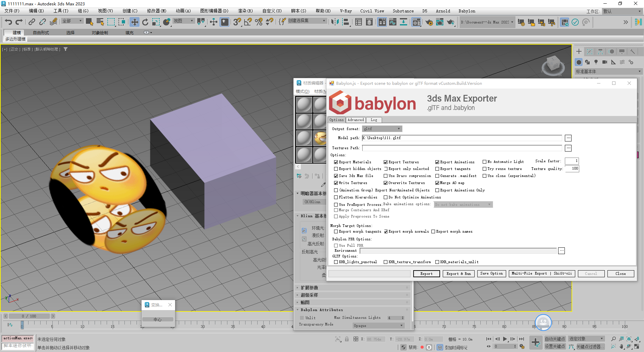644x352 pixels.
Task: Switch to the Advanced tab
Action: click(x=356, y=120)
